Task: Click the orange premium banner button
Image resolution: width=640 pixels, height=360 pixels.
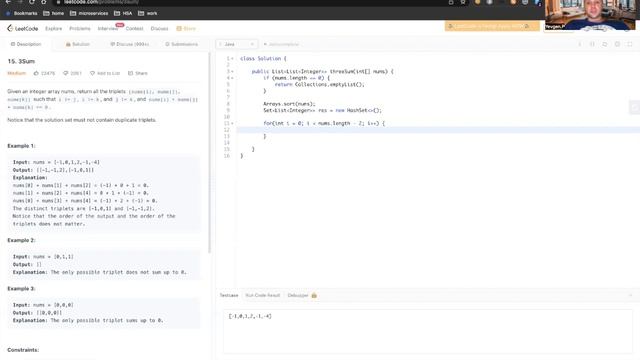Action: point(492,26)
